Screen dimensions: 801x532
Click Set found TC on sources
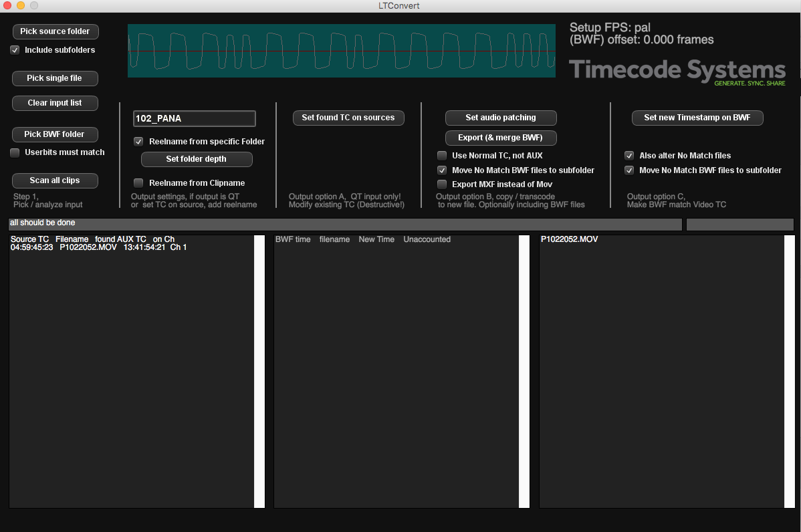tap(348, 118)
